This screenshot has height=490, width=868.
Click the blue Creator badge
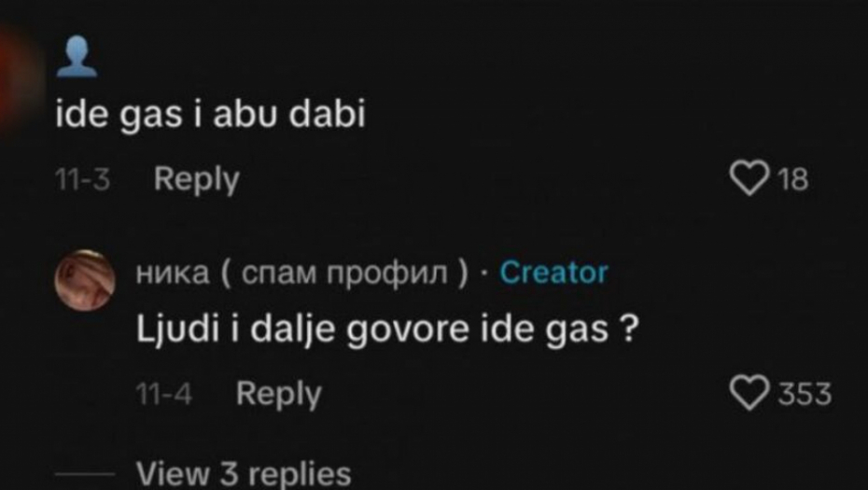pos(553,273)
